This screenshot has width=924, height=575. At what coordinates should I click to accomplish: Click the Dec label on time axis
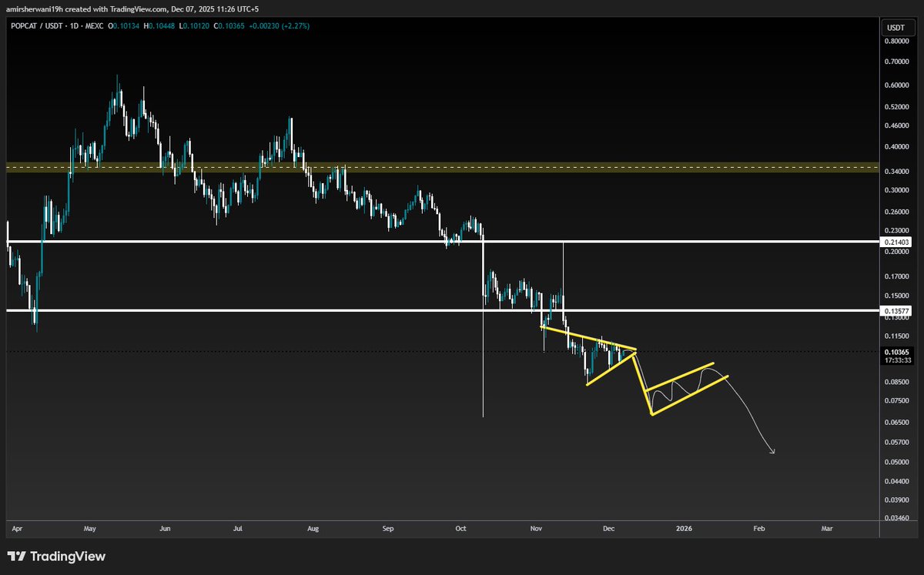(x=608, y=529)
